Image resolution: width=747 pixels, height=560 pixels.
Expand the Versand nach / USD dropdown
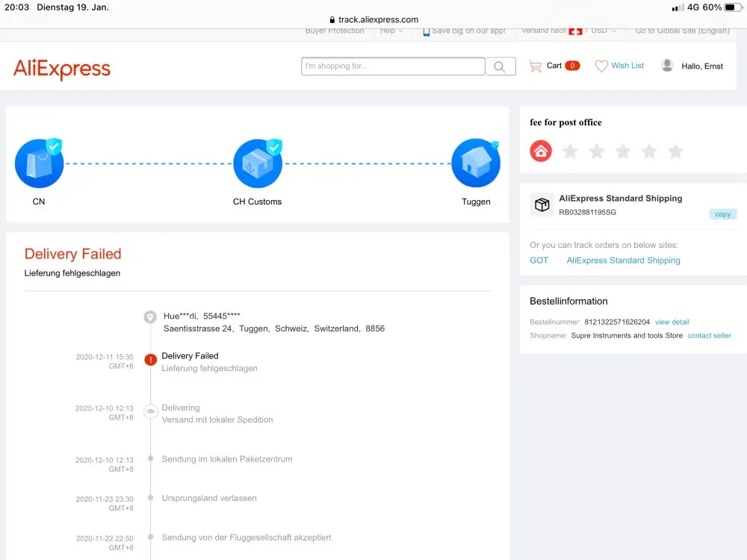[x=568, y=31]
